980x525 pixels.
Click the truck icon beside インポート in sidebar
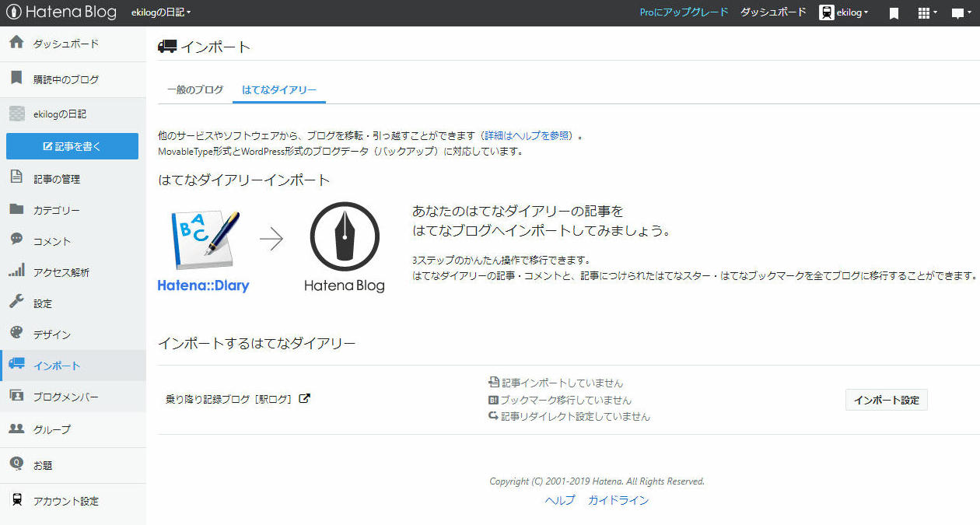point(16,365)
